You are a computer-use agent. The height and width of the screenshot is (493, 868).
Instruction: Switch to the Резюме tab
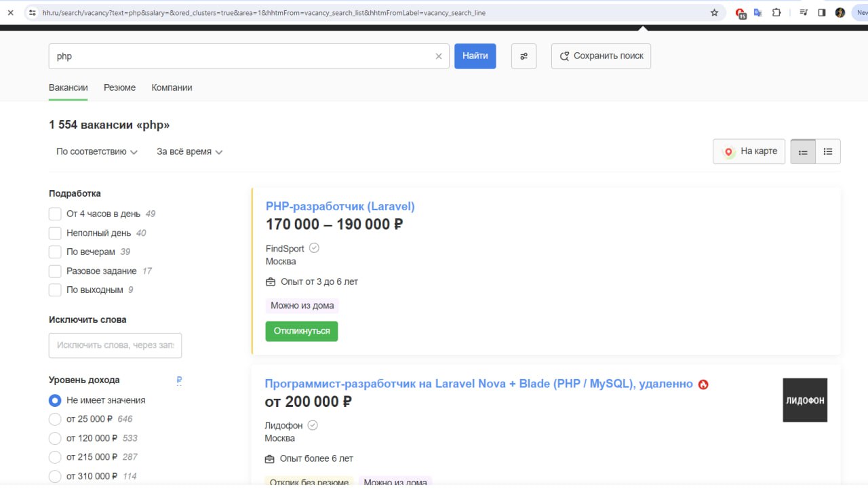point(119,87)
